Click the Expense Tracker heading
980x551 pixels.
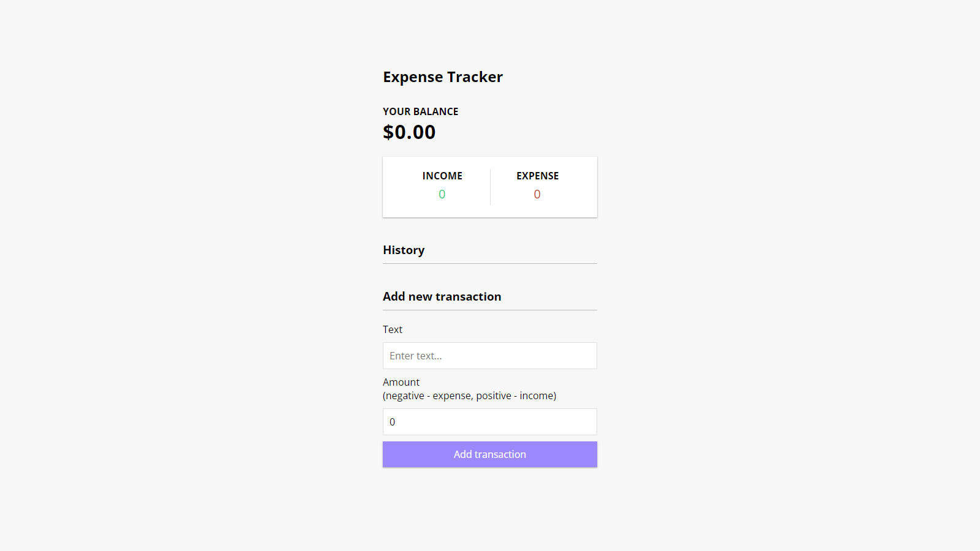pos(442,77)
